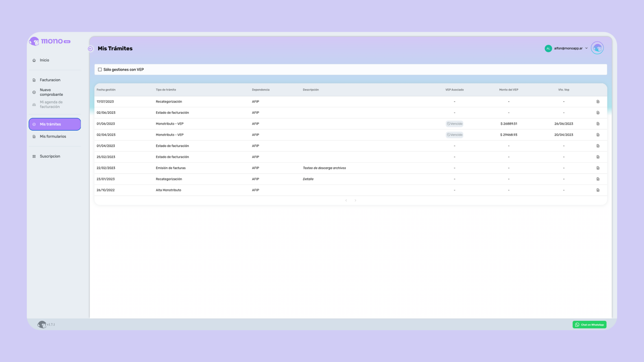Select Mis trámites menu item
Screen dimensions: 644x362
(x=55, y=124)
